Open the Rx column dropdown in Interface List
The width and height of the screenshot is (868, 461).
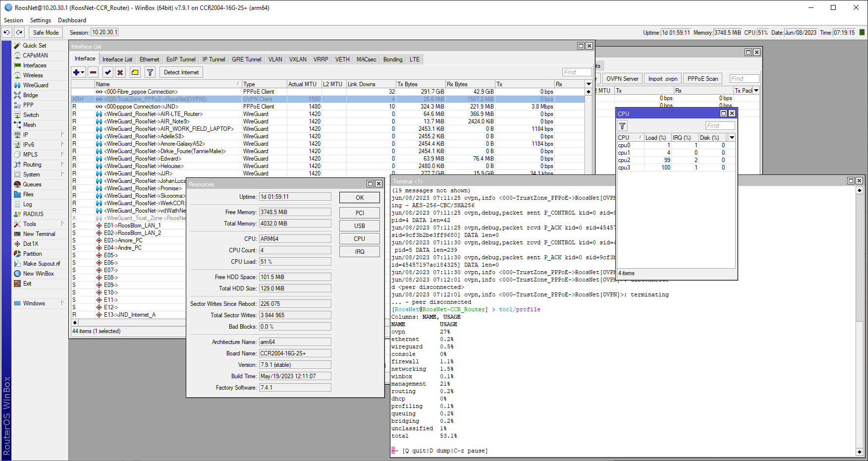[588, 84]
